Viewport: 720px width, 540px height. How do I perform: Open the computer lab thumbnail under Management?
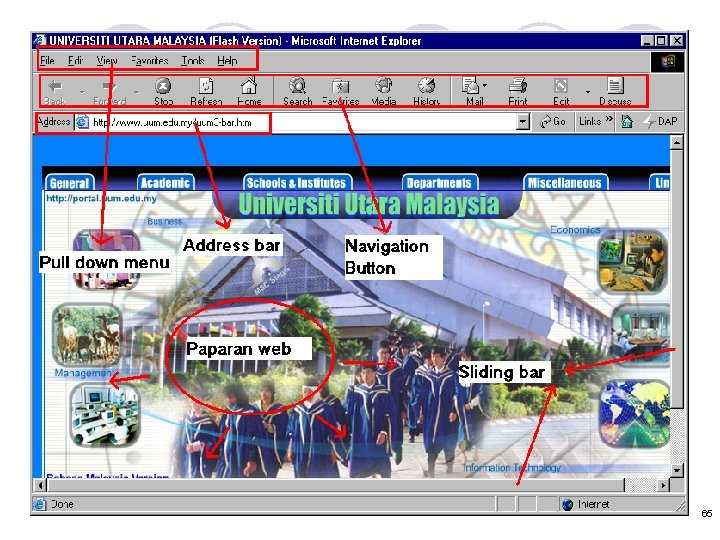click(x=105, y=415)
